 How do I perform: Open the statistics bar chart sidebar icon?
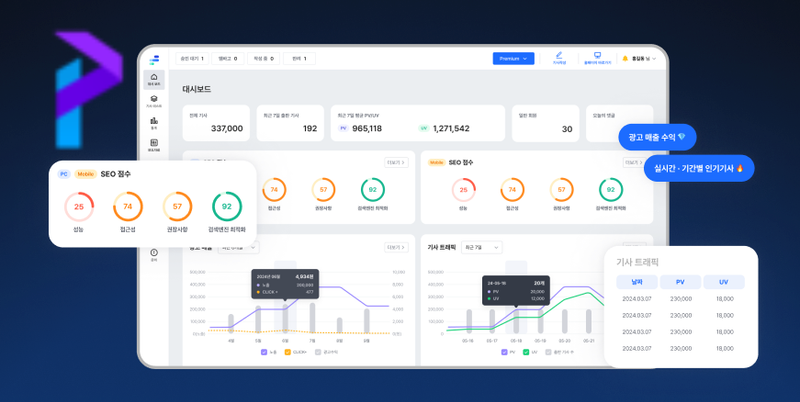click(x=154, y=122)
